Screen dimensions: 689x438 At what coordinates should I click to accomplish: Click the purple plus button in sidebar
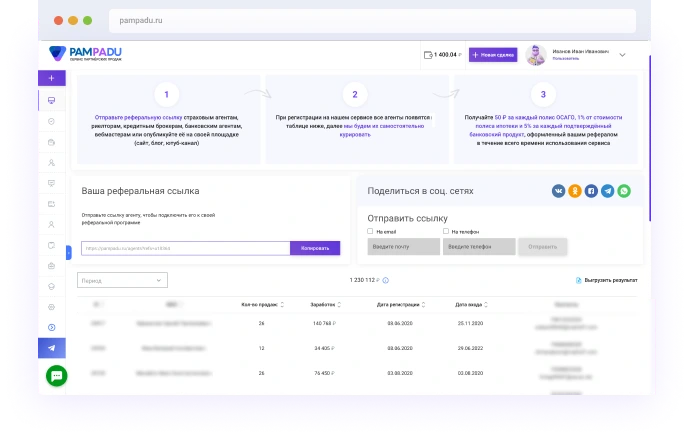(51, 78)
